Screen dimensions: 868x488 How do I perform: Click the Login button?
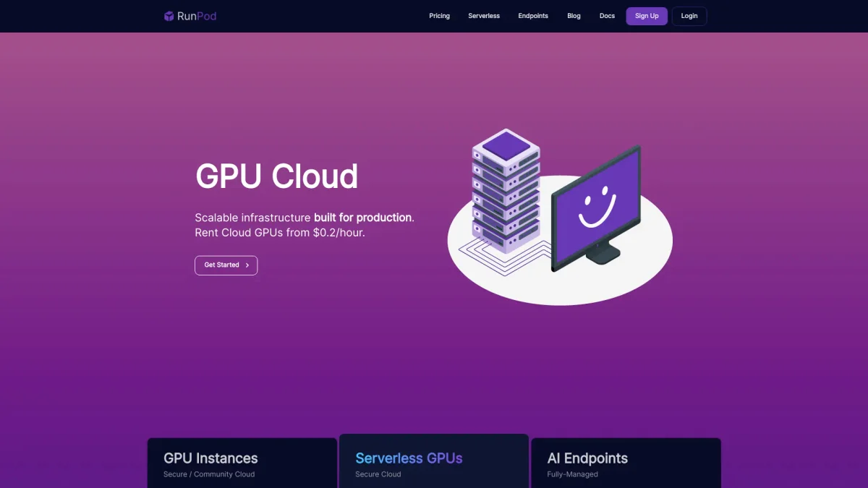(689, 16)
